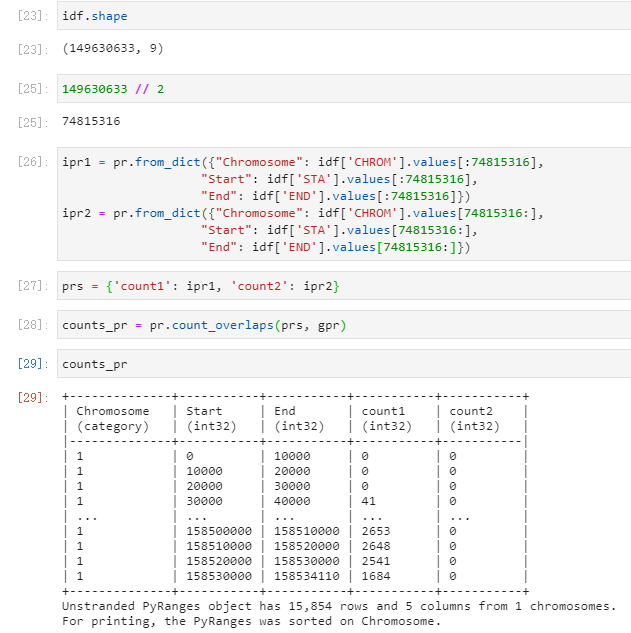Click the Start value 158530000
The width and height of the screenshot is (631, 633).
(x=219, y=576)
